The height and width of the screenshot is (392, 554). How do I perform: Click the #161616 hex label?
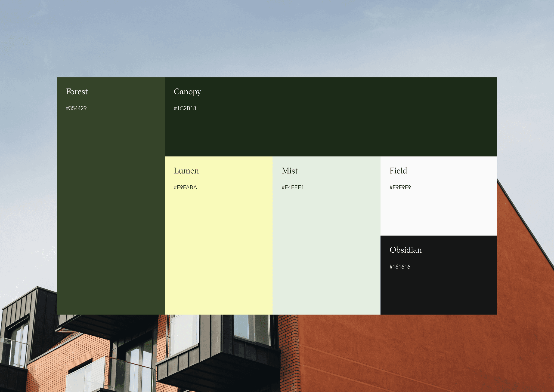coord(400,267)
